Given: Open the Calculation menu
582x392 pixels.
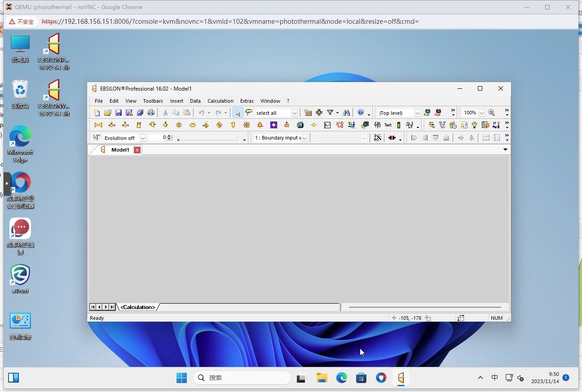Looking at the screenshot, I should tap(220, 101).
